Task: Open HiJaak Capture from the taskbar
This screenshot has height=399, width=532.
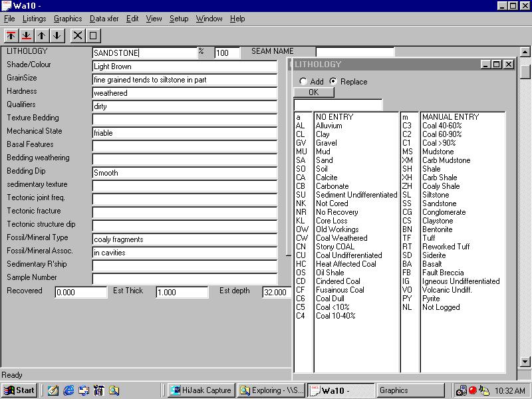Action: pos(200,390)
